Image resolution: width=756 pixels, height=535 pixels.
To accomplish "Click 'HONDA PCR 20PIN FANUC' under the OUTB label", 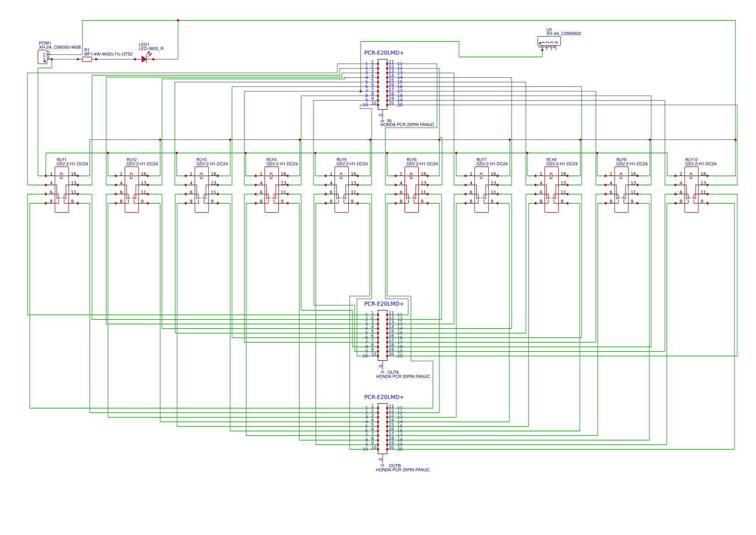I will coord(403,470).
